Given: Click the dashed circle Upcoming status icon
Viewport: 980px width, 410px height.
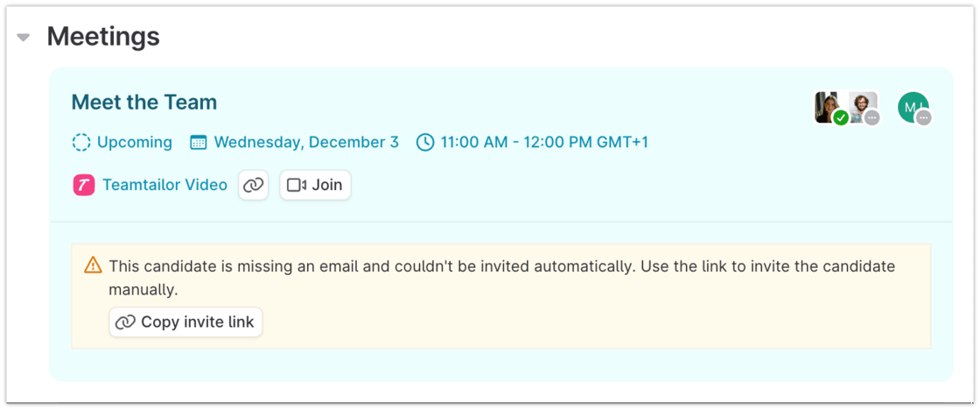Looking at the screenshot, I should 81,142.
